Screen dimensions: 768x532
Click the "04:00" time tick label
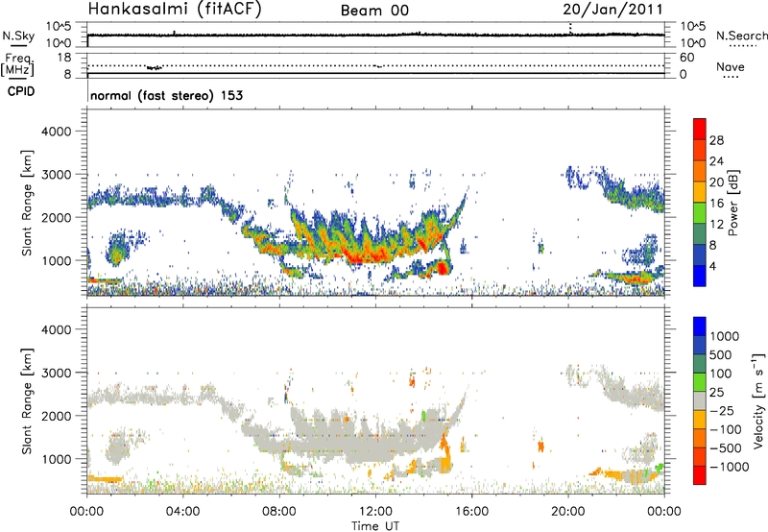click(x=182, y=512)
